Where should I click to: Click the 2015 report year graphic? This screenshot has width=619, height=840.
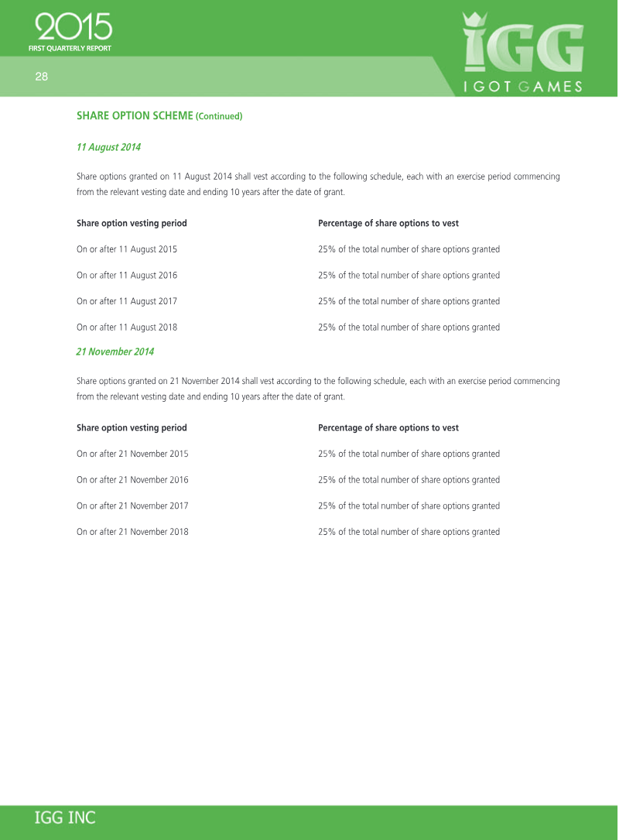(74, 27)
